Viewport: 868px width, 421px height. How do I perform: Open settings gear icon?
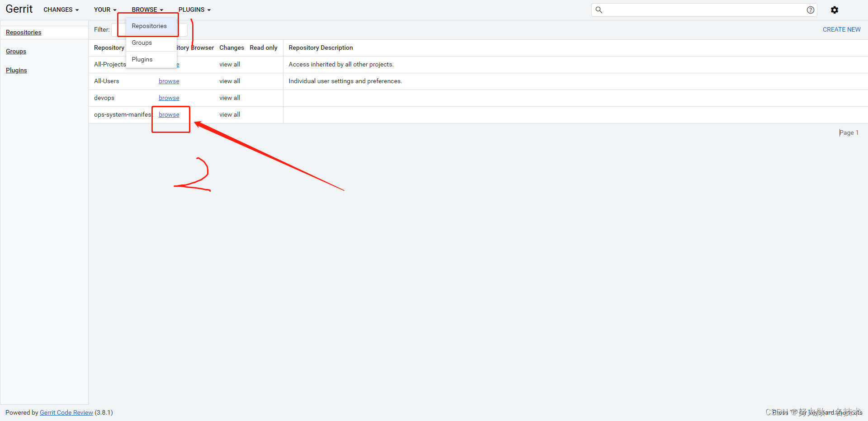point(835,10)
